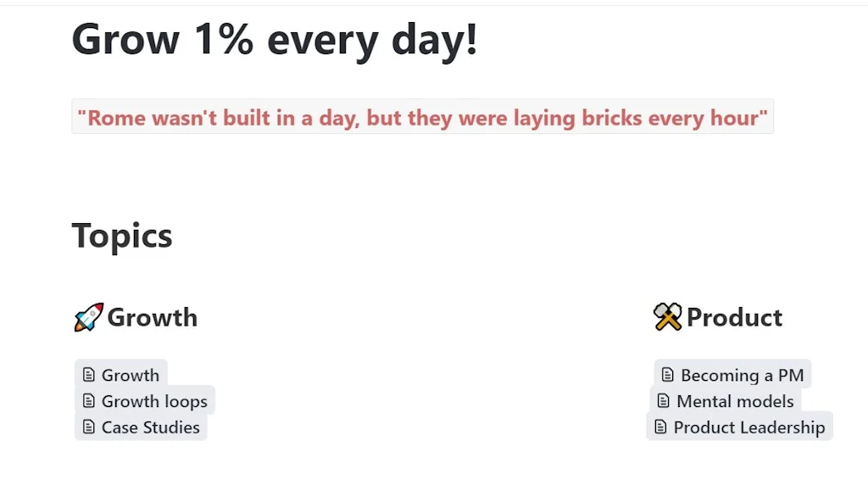Click the page icon beside Growth loops
Viewport: 868px width, 497px height.
click(88, 401)
